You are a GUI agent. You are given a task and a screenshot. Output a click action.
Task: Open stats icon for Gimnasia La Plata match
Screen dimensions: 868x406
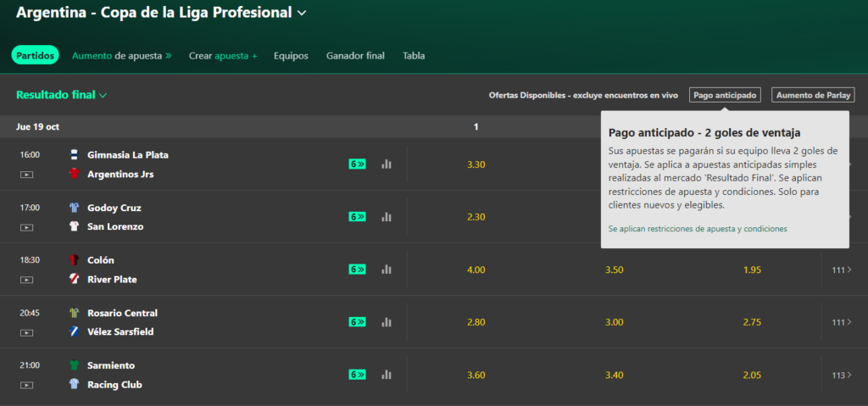click(x=387, y=164)
